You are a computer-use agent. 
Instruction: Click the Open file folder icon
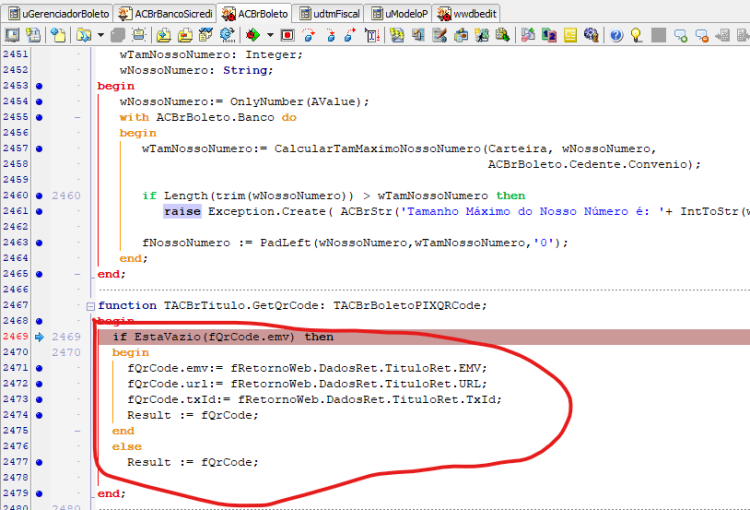pyautogui.click(x=84, y=35)
